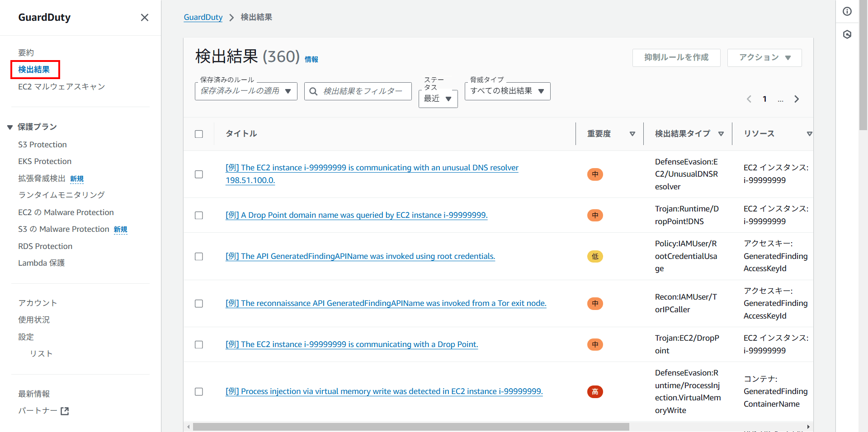This screenshot has height=432, width=868.
Task: Click the 情報 link next to heading
Action: click(x=311, y=59)
